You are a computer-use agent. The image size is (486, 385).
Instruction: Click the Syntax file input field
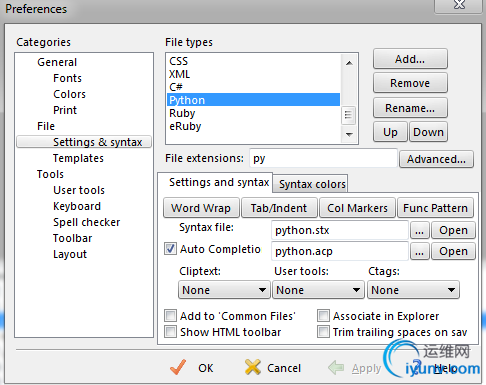[x=340, y=230]
